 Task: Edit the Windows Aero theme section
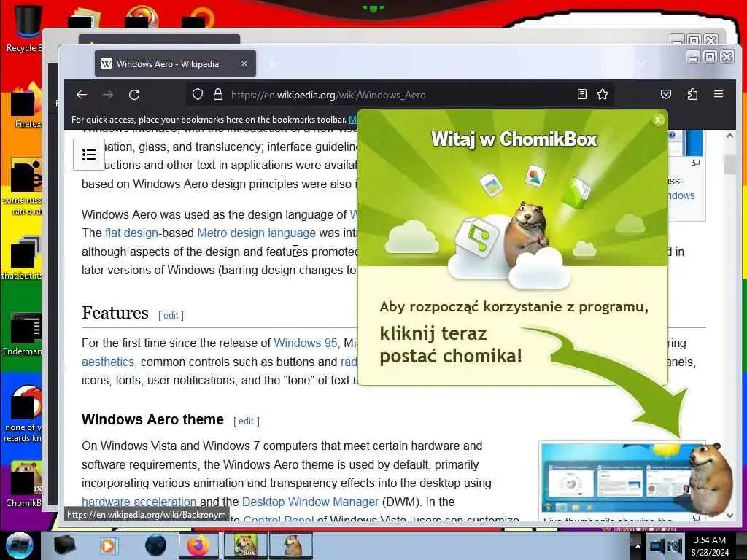pos(246,421)
